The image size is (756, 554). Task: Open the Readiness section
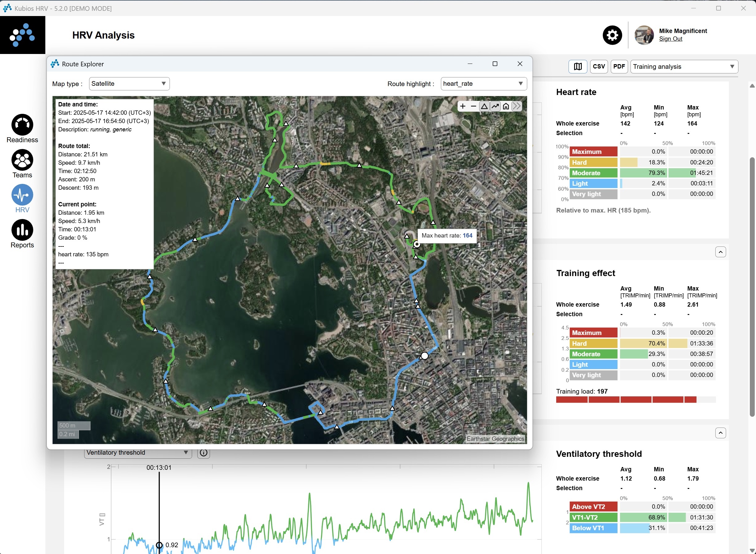[23, 129]
